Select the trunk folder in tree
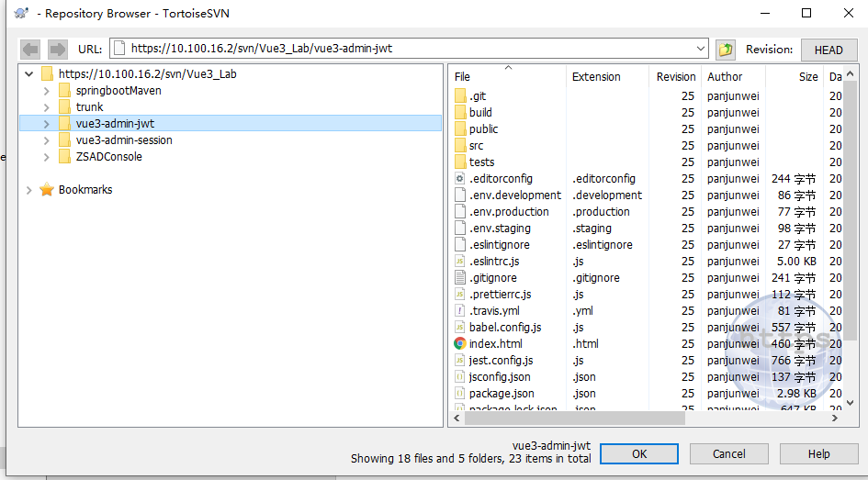Viewport: 868px width, 480px height. tap(90, 107)
